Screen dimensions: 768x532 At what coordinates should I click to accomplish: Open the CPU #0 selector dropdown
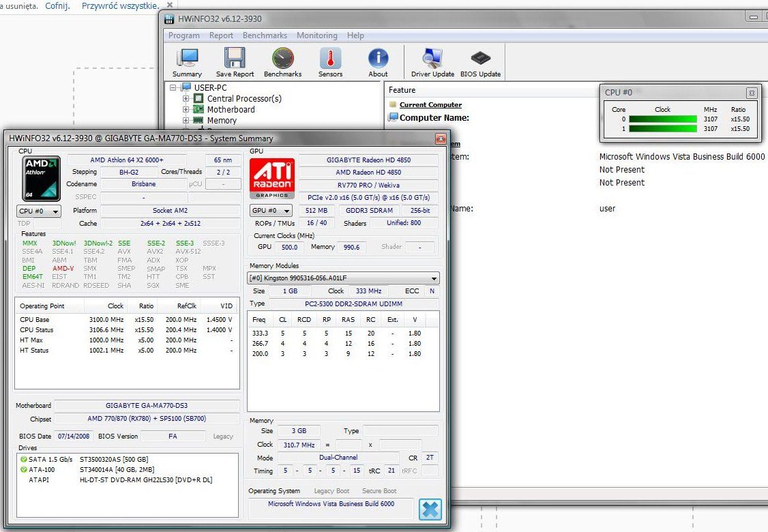point(38,211)
